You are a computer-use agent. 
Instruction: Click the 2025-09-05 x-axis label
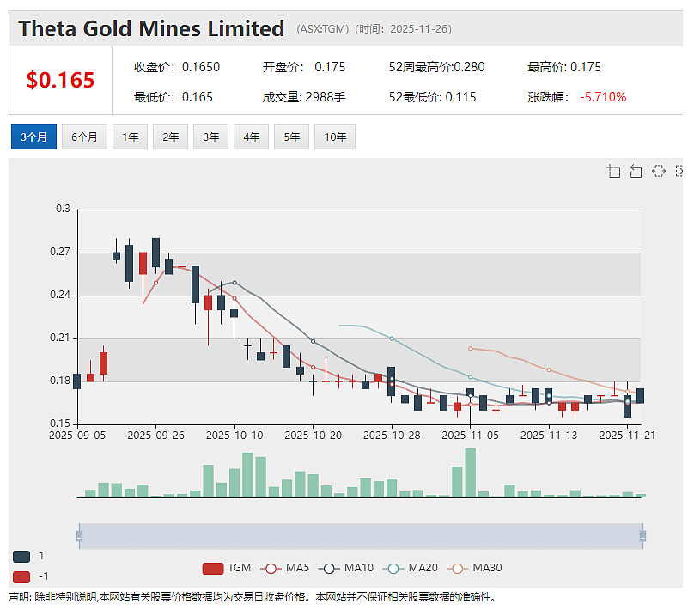click(77, 436)
